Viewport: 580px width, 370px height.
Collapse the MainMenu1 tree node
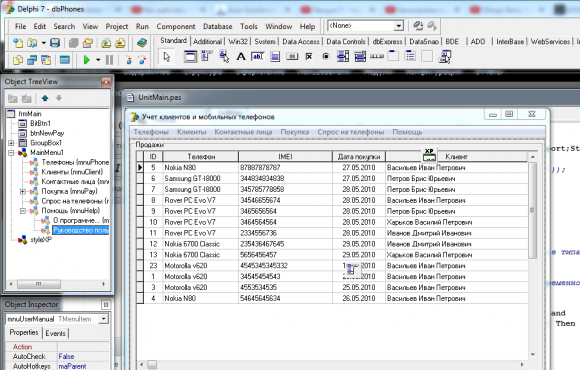(11, 152)
